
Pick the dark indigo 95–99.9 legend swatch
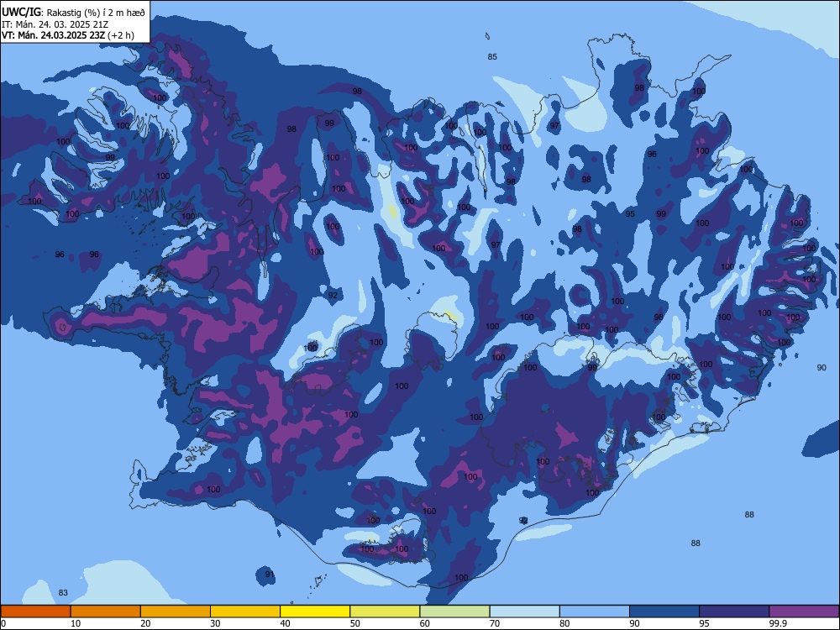[734, 612]
